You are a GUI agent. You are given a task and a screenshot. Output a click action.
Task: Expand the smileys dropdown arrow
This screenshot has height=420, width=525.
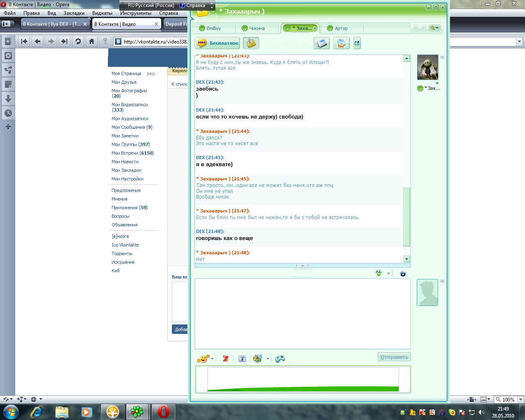click(212, 359)
